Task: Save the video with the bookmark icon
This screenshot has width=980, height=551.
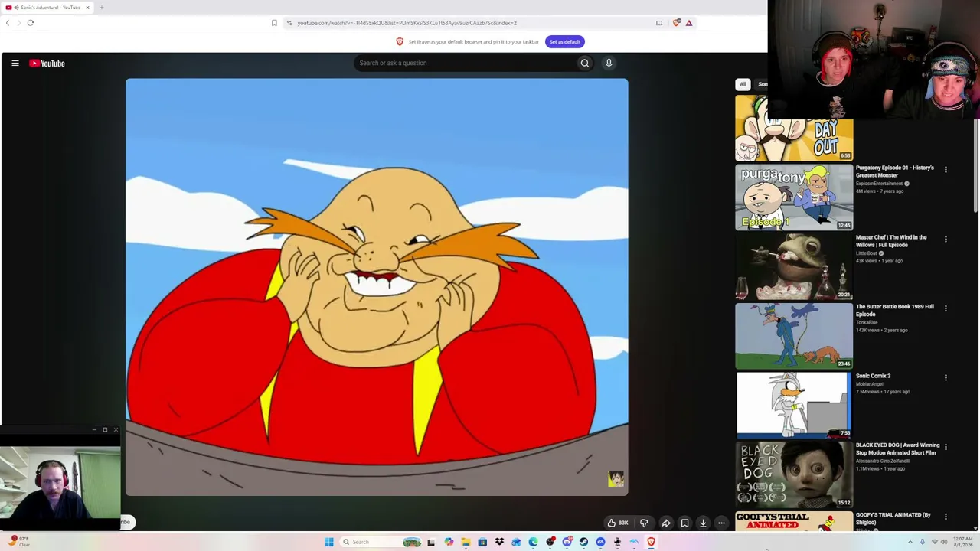Action: tap(684, 523)
